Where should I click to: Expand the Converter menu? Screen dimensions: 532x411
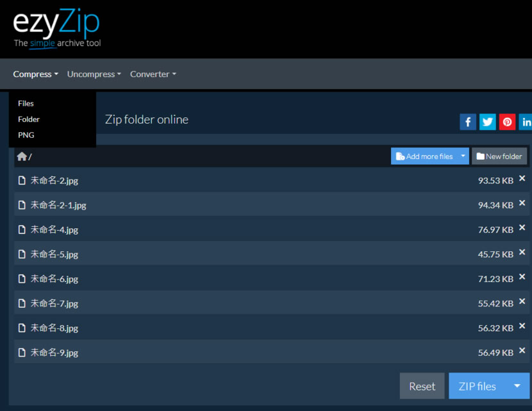click(153, 74)
